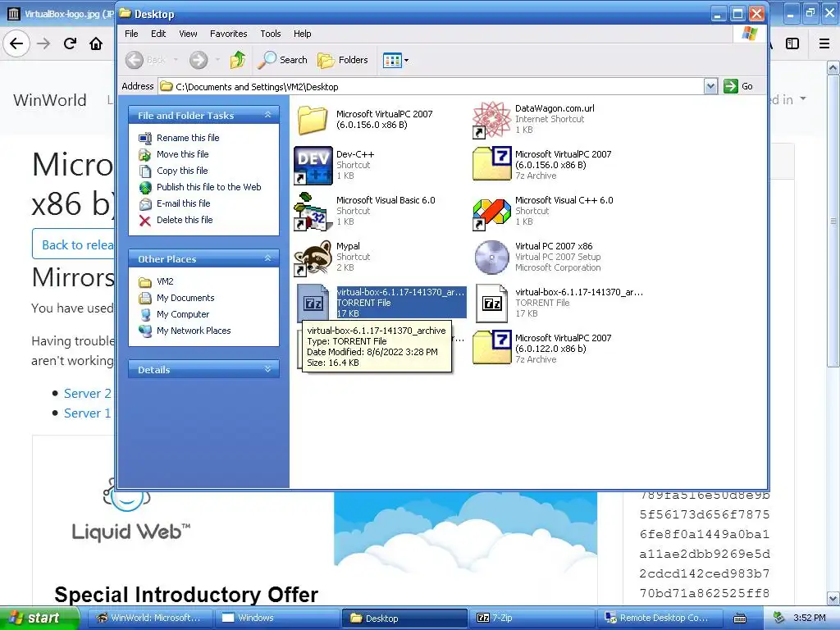This screenshot has height=630, width=840.
Task: Click the Search toolbar button
Action: point(282,60)
